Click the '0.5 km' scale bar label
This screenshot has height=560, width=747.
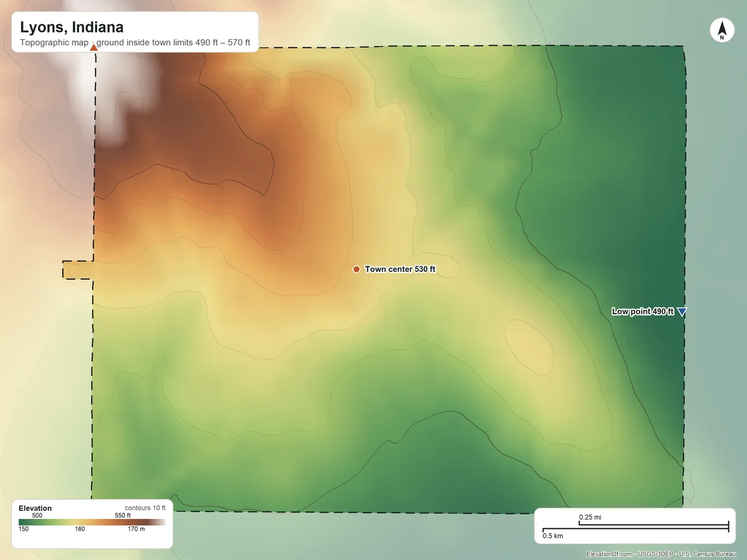[x=553, y=536]
